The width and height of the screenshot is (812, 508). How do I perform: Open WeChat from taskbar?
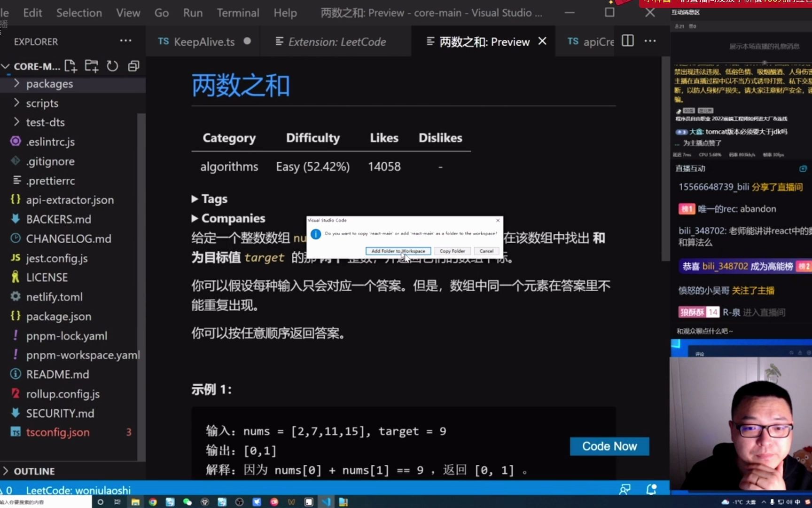[x=187, y=502]
